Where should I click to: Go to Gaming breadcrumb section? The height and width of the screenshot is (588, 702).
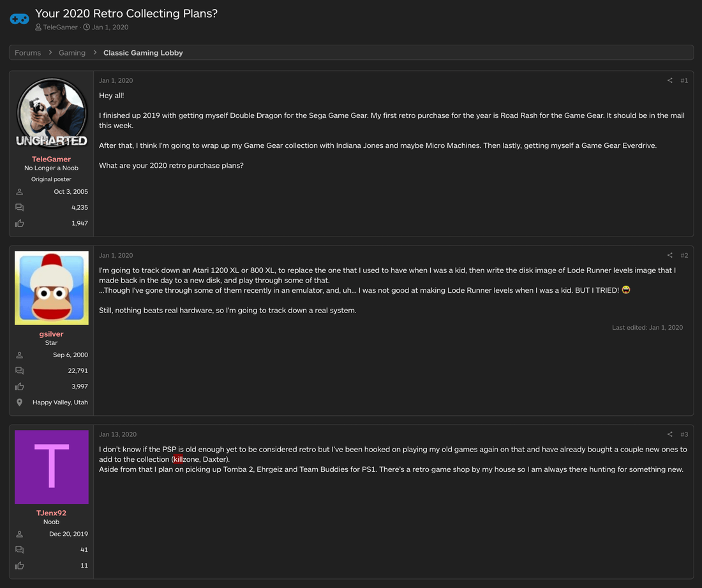tap(72, 53)
